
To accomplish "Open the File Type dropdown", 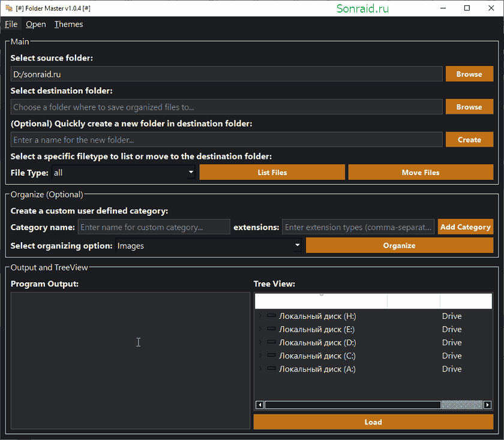I will 124,173.
